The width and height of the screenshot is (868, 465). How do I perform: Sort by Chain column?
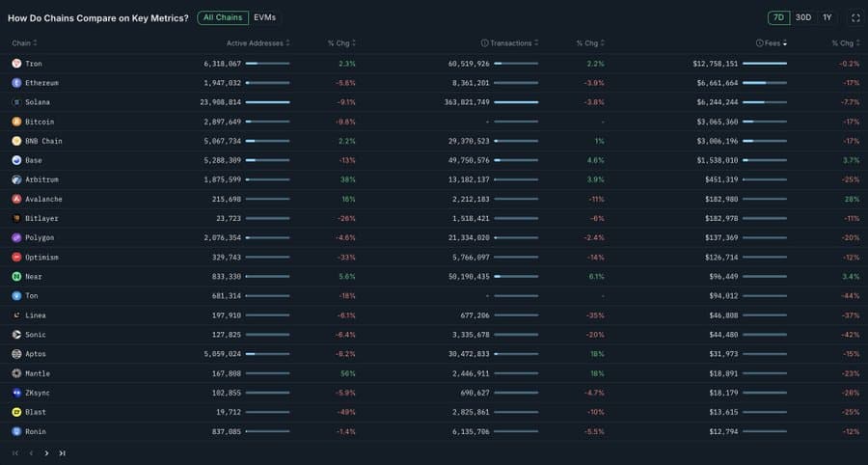(x=23, y=43)
